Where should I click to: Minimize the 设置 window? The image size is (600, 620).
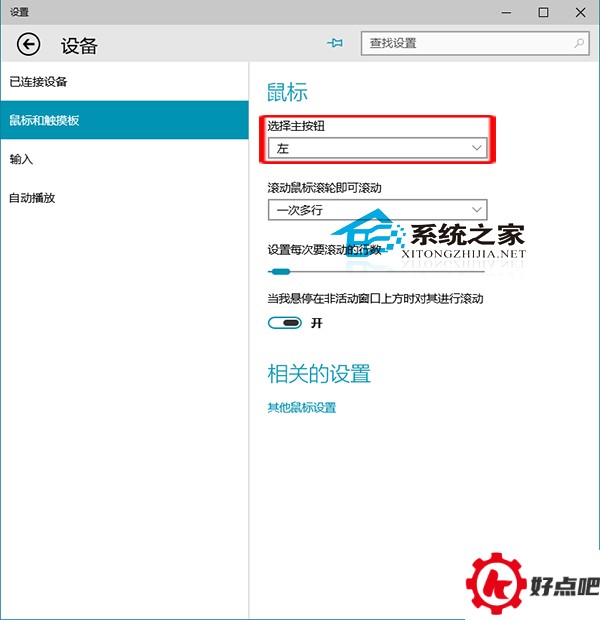pyautogui.click(x=506, y=13)
